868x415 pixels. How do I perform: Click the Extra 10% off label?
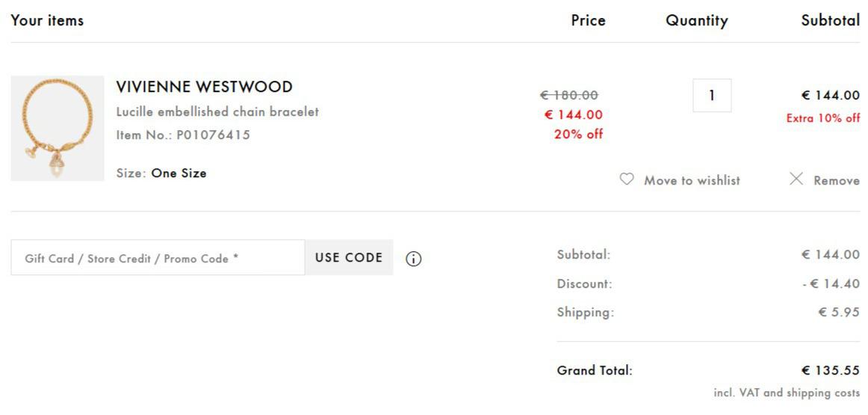(822, 118)
